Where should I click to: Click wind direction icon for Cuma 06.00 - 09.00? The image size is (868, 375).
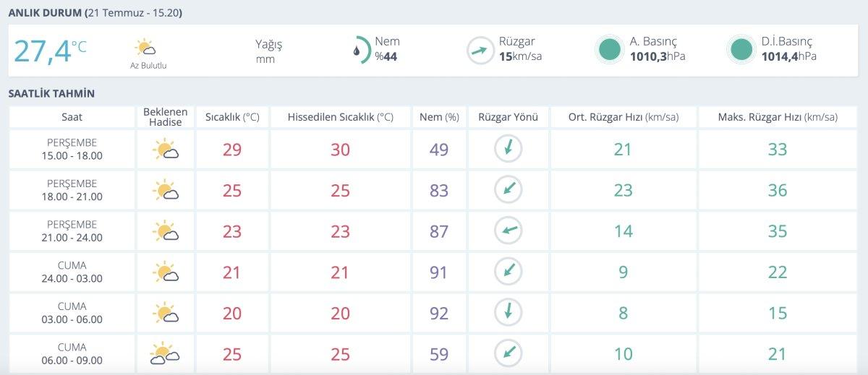pyautogui.click(x=509, y=353)
